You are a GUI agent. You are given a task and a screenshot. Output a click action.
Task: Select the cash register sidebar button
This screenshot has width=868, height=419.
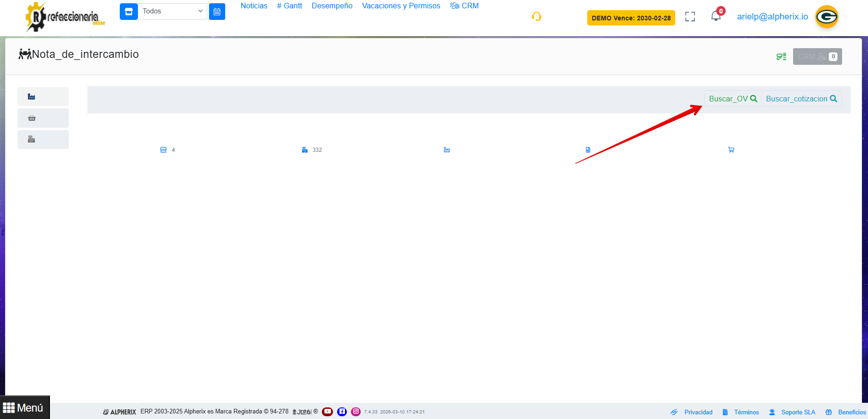point(31,139)
